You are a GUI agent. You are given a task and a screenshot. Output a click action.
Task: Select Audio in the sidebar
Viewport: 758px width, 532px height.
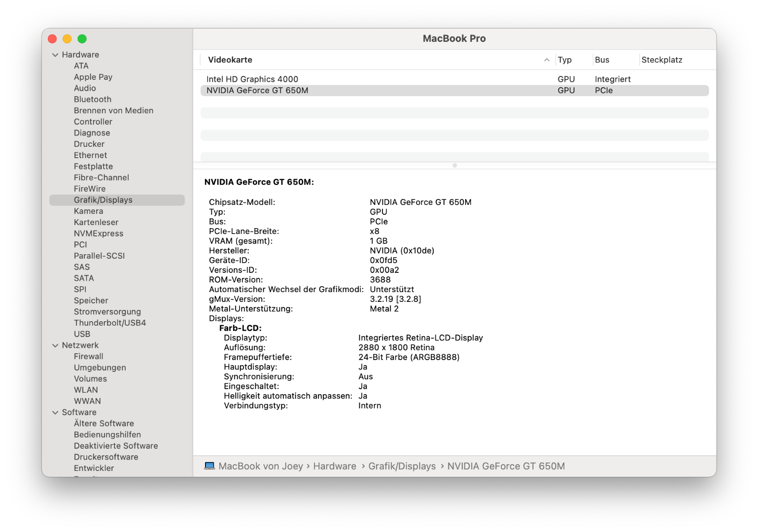pyautogui.click(x=85, y=88)
